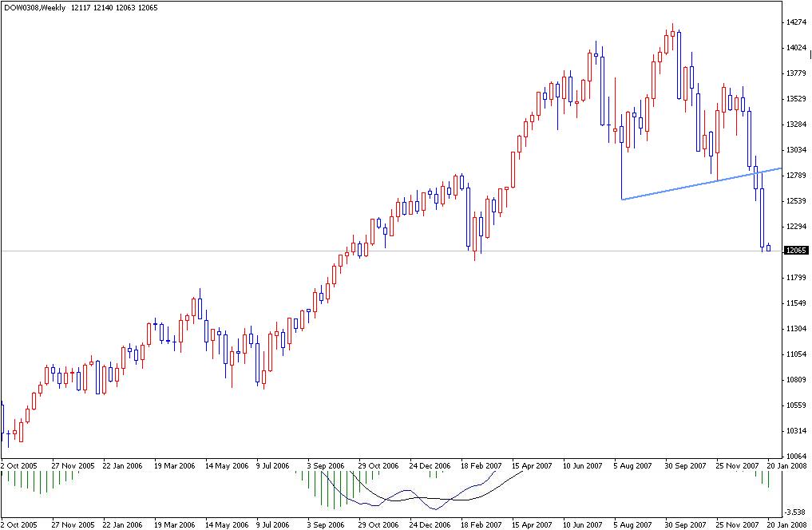The width and height of the screenshot is (812, 530).
Task: Click 18 Feb 2007 on indicator window time axis
Action: click(481, 525)
